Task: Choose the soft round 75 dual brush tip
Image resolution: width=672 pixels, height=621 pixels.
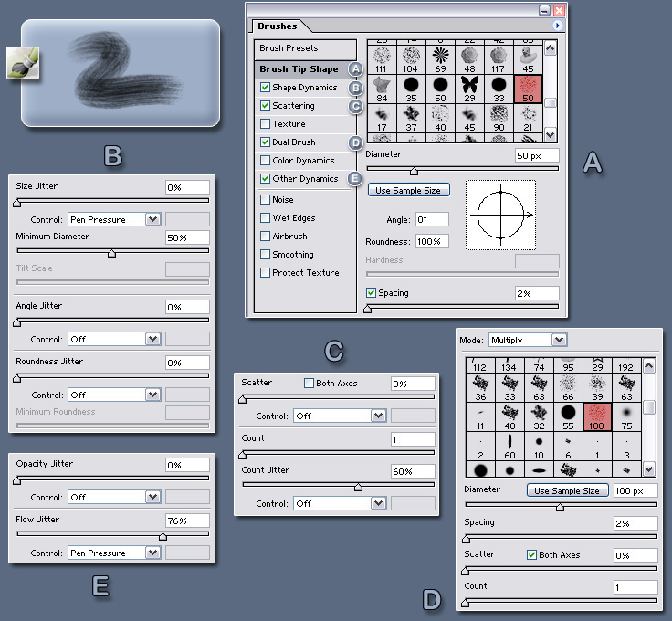Action: (625, 417)
